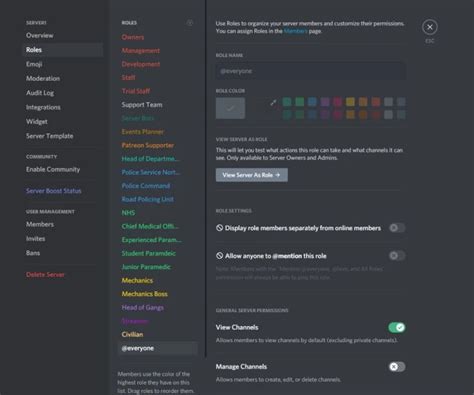Open Server Boost Status page

54,191
